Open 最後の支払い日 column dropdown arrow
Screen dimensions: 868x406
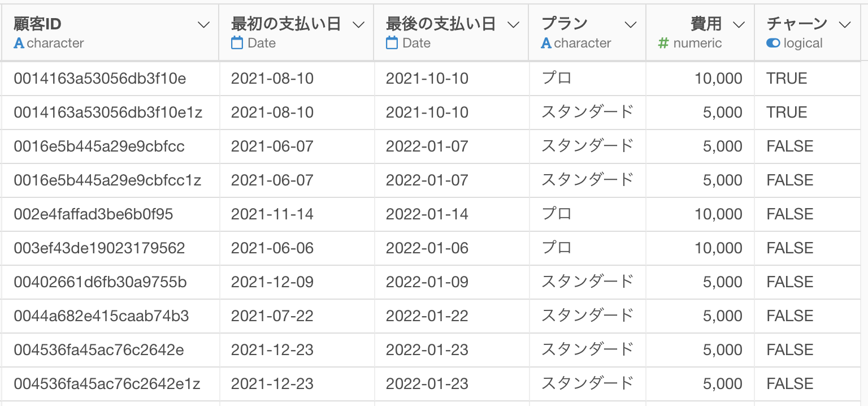pos(514,24)
